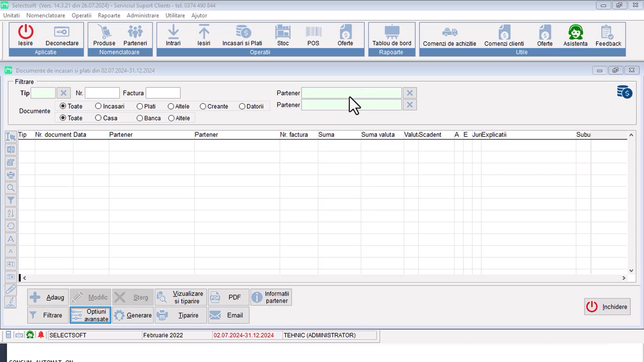This screenshot has height=362, width=644.
Task: Clear the first Partener field selection
Action: pyautogui.click(x=409, y=93)
